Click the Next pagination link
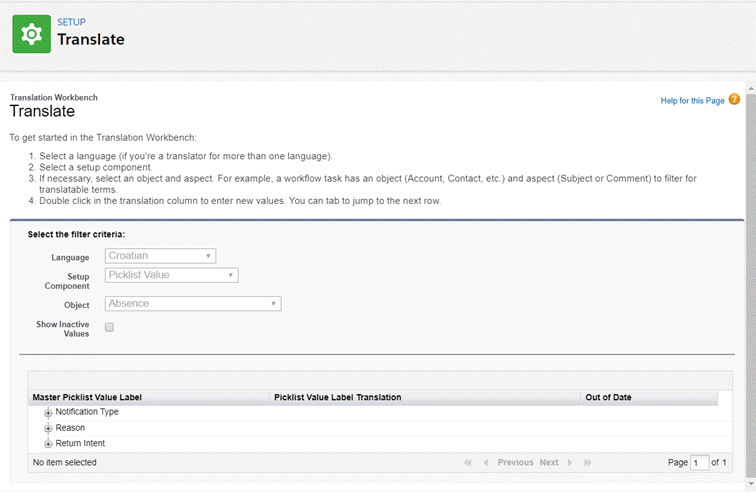756x498 pixels. point(549,463)
